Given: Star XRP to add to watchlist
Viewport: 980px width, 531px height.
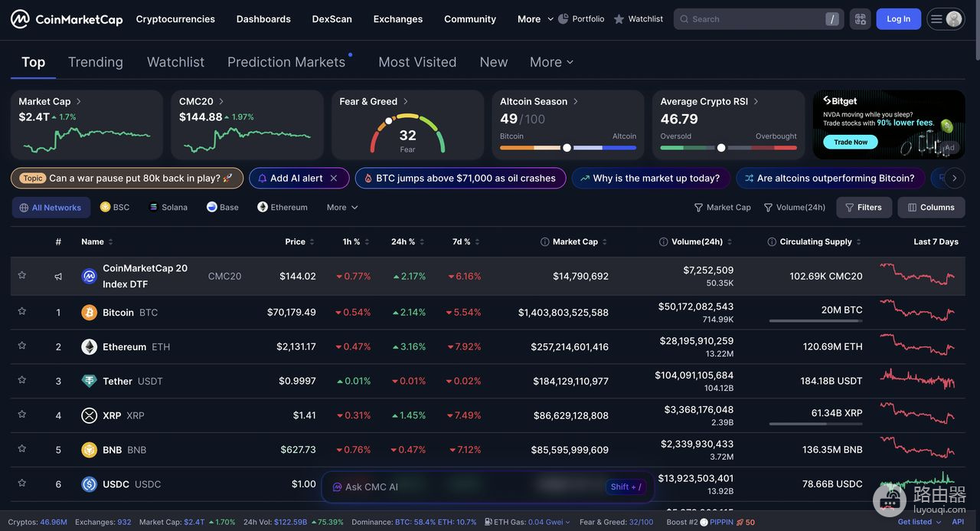Looking at the screenshot, I should click(x=22, y=415).
